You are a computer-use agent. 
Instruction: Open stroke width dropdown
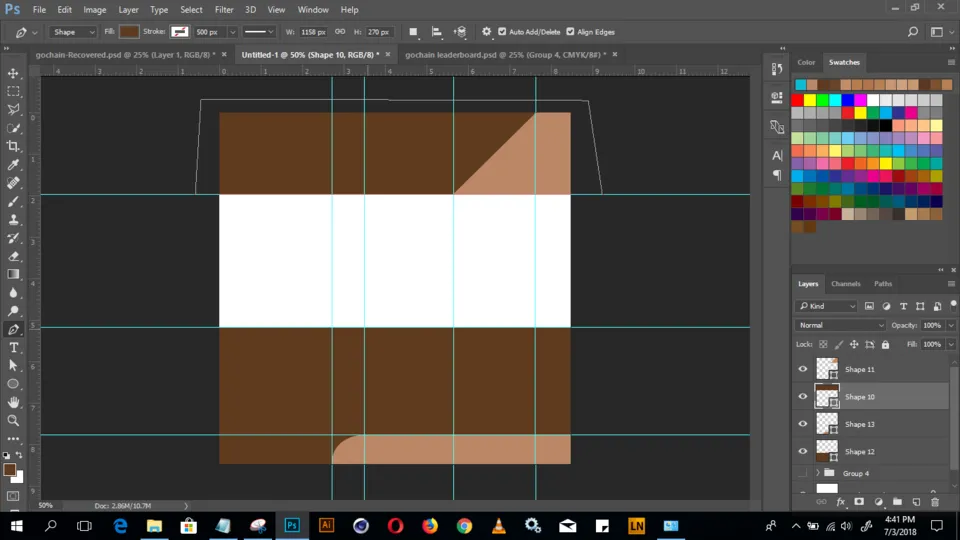(x=232, y=32)
